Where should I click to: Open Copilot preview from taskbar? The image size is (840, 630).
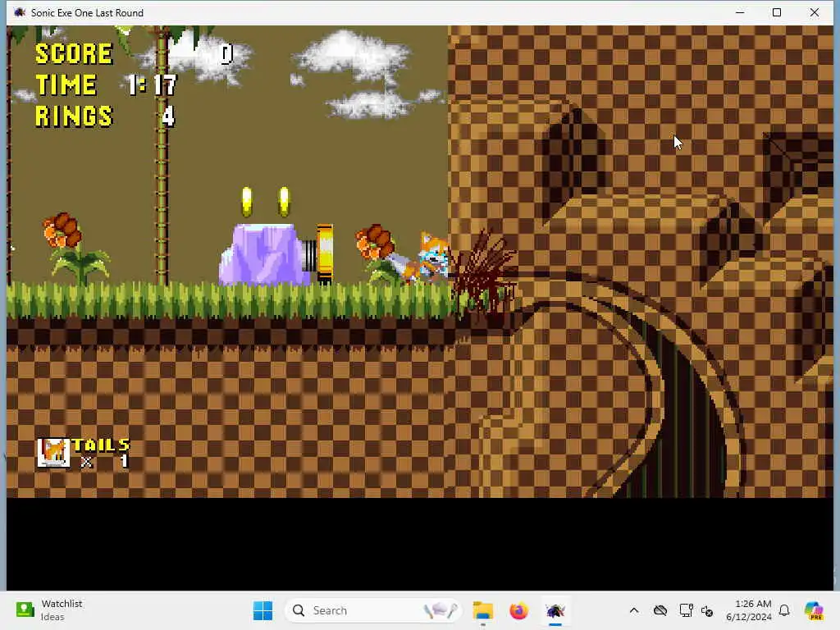pos(814,610)
